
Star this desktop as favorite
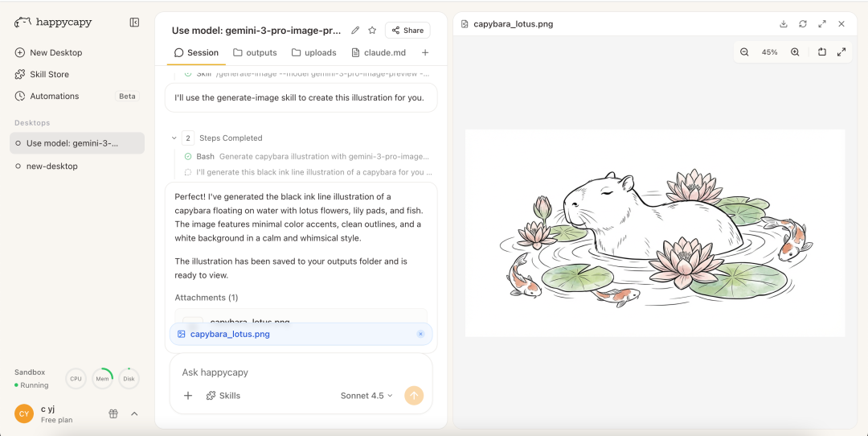(373, 31)
